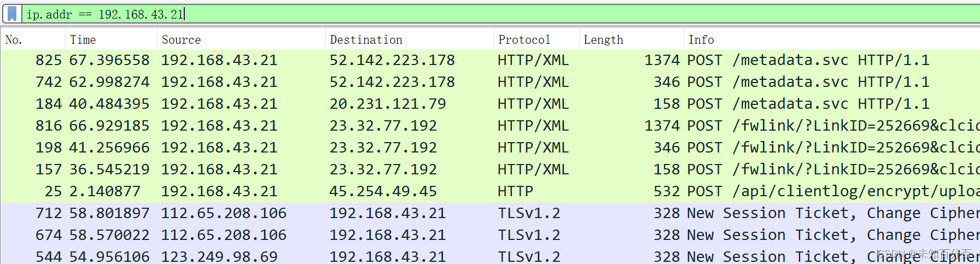This screenshot has width=980, height=264.
Task: Click the Length column header
Action: (x=632, y=40)
